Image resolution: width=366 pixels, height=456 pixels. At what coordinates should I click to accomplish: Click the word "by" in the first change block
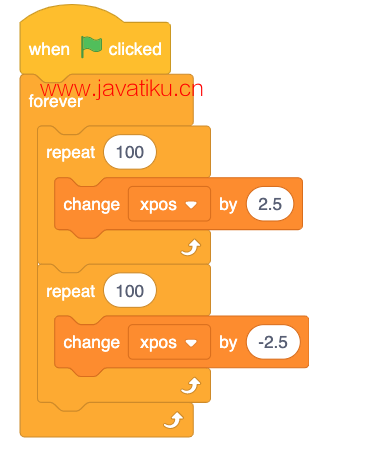(228, 205)
